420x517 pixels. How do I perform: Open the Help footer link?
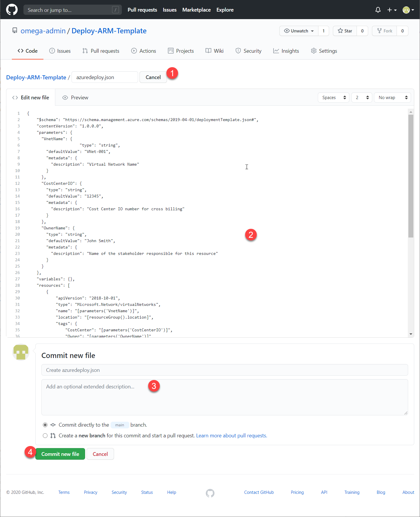coord(172,492)
